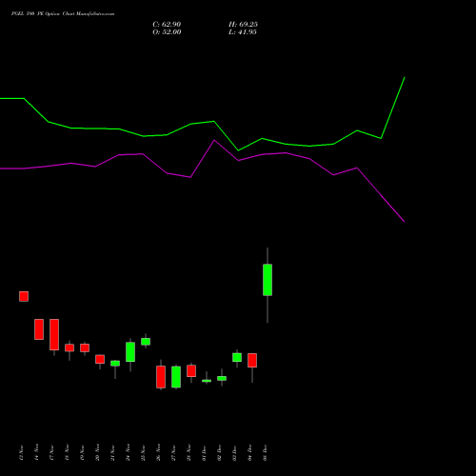This screenshot has height=476, width=476.
Task: Click the 24 Nov date label
Action: [128, 452]
